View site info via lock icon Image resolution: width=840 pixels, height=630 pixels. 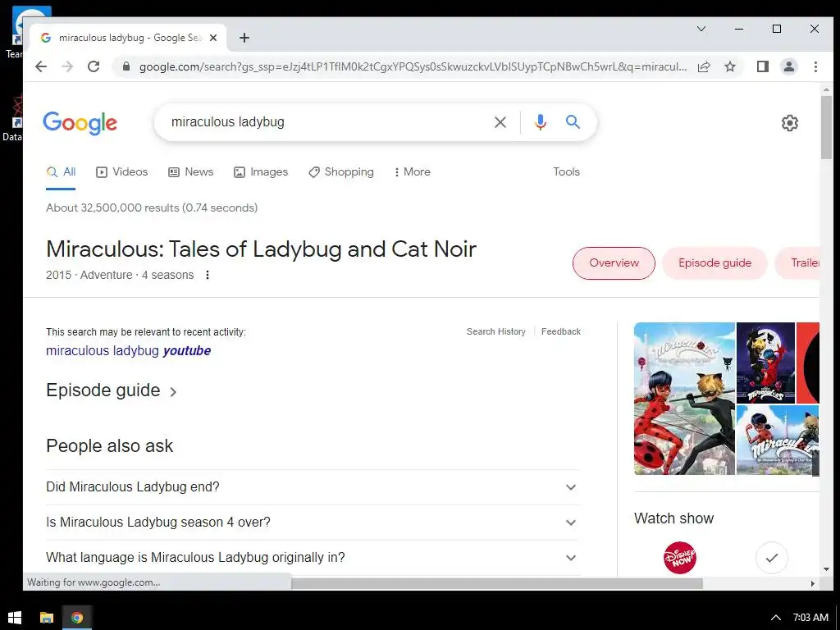(x=126, y=66)
